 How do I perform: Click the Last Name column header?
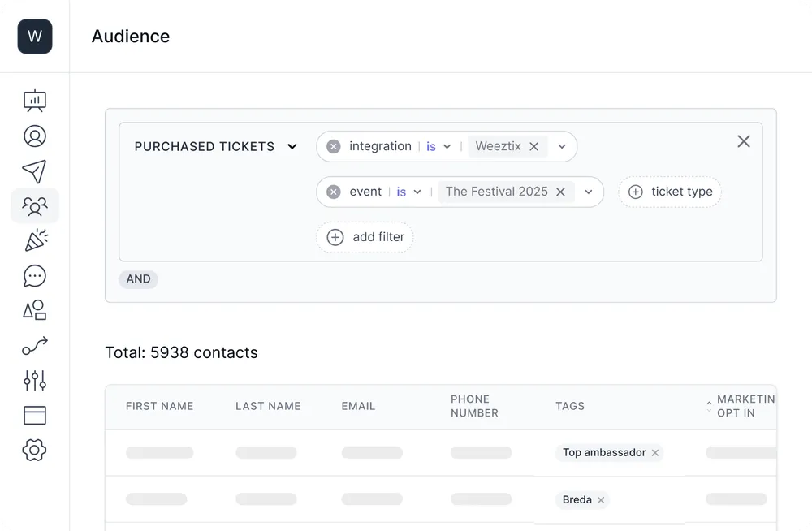(x=268, y=406)
